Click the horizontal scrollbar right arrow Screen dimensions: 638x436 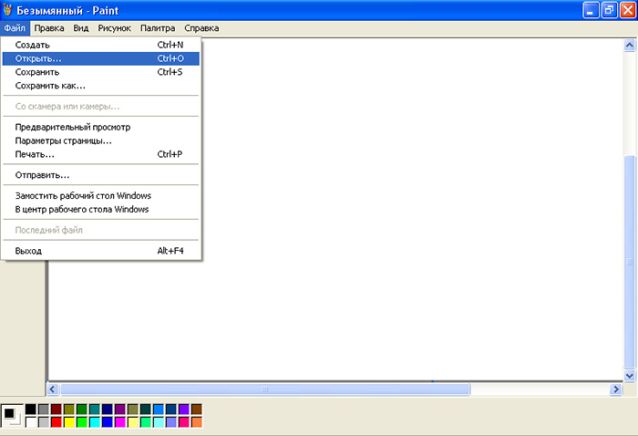click(x=616, y=390)
